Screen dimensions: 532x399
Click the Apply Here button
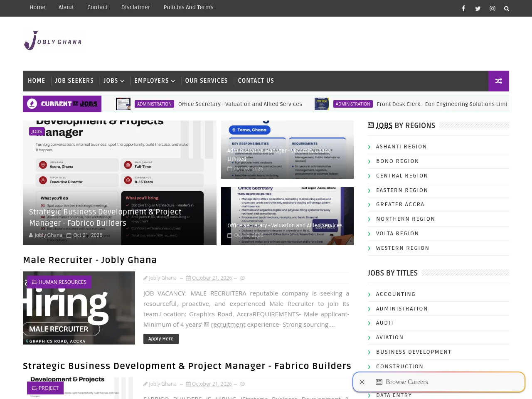[161, 339]
